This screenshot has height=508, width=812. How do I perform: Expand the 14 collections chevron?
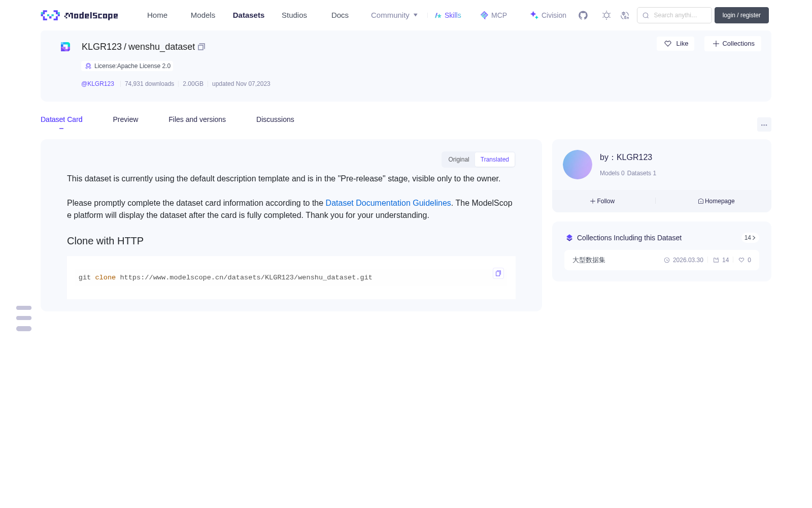[x=750, y=238]
